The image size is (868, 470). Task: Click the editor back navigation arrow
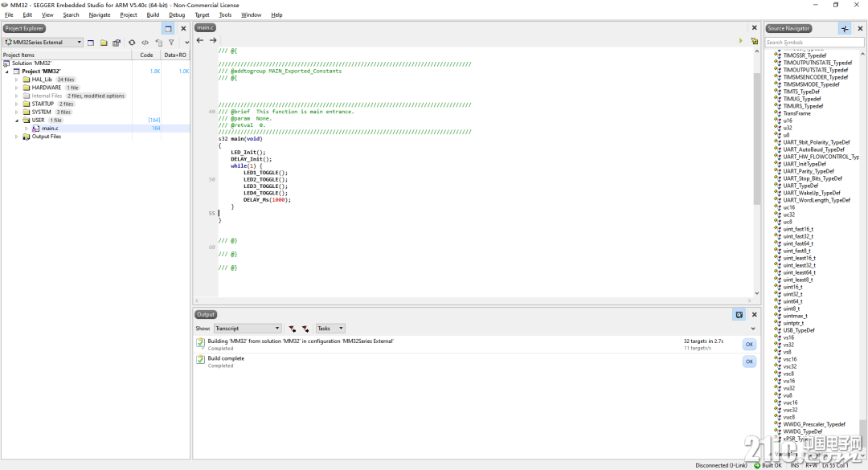point(200,40)
